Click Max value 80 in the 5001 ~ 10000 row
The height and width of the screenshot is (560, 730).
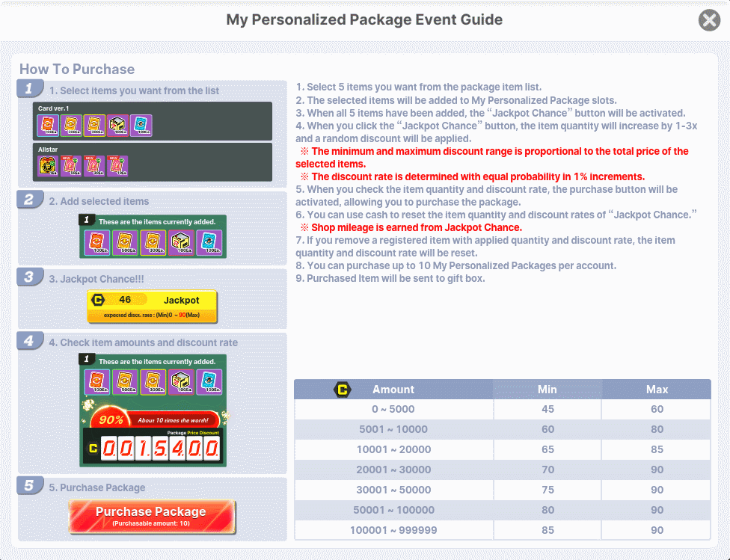[x=657, y=429]
